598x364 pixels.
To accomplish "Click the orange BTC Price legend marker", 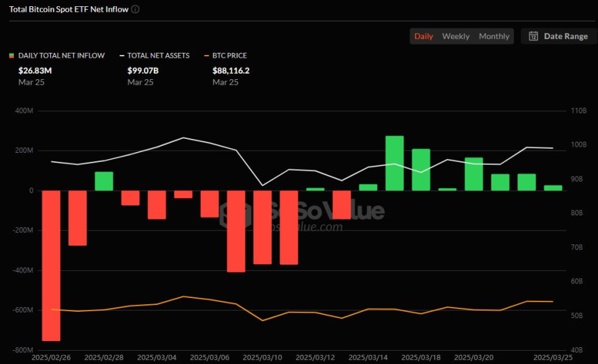I will point(207,56).
